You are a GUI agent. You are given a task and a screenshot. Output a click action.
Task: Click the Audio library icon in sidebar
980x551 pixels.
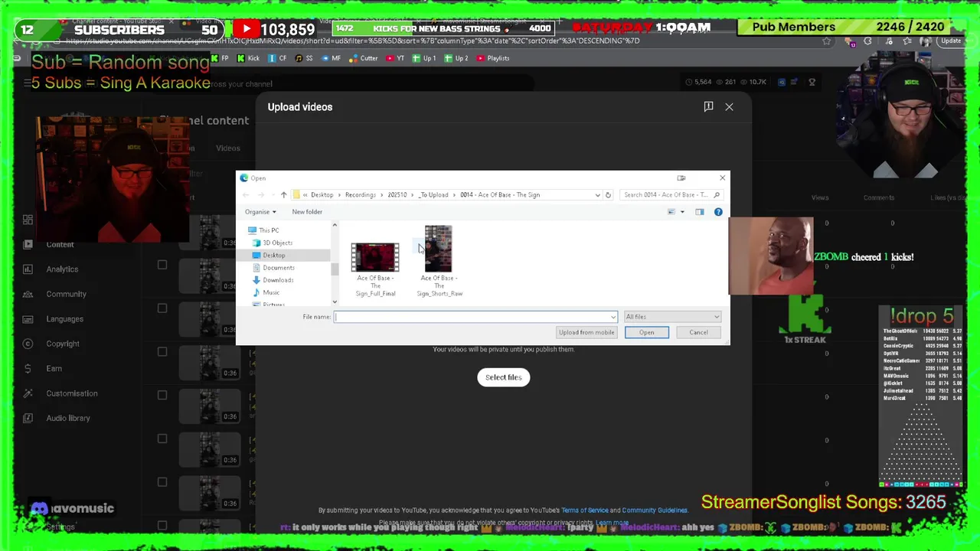[28, 418]
